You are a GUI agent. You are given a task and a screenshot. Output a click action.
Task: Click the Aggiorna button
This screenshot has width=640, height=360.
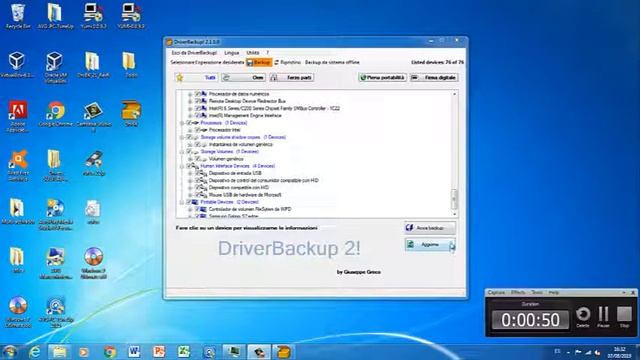(430, 244)
